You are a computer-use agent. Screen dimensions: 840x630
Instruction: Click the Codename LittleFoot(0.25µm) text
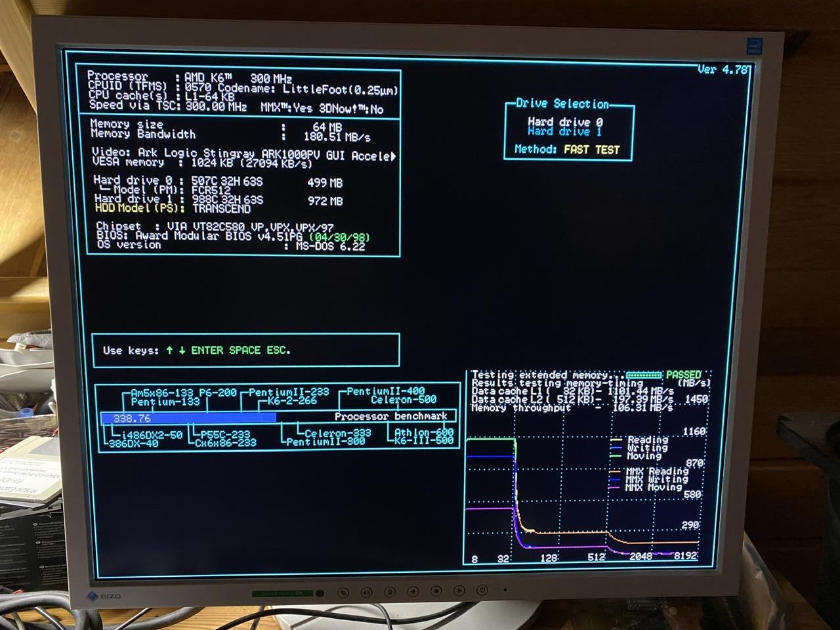tap(308, 88)
